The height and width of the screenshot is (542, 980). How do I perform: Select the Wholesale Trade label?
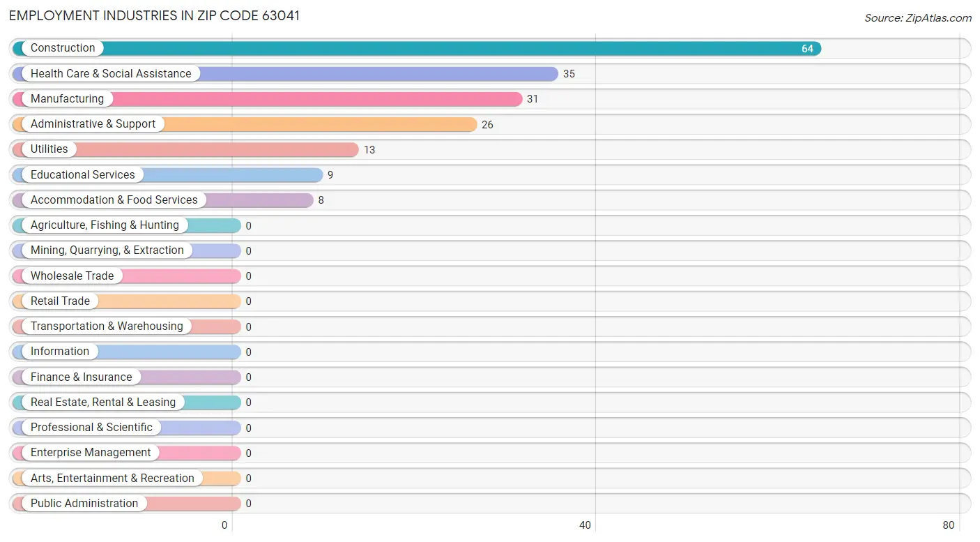[72, 276]
